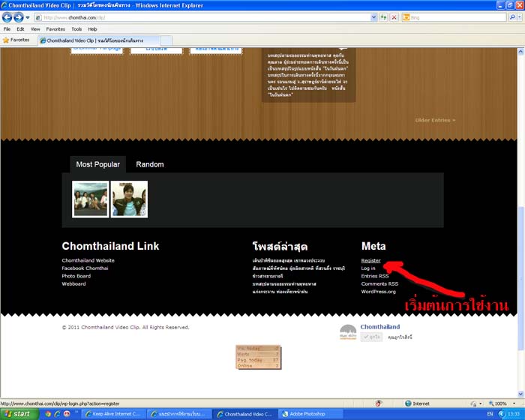Click the browser Forward arrow button
Viewport: 525px width, 420px height.
coord(19,17)
